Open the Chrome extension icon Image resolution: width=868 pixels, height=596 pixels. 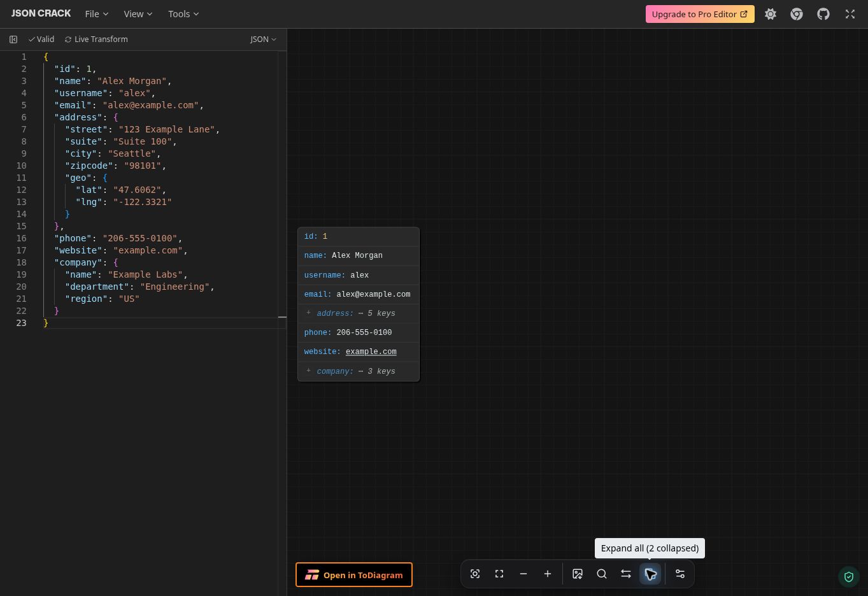tap(797, 14)
